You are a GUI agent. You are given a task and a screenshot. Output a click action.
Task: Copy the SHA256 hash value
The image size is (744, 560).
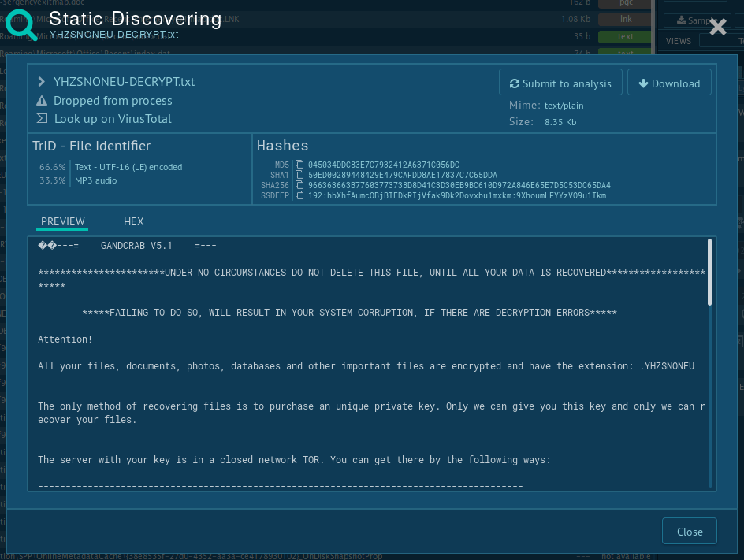[x=299, y=186]
